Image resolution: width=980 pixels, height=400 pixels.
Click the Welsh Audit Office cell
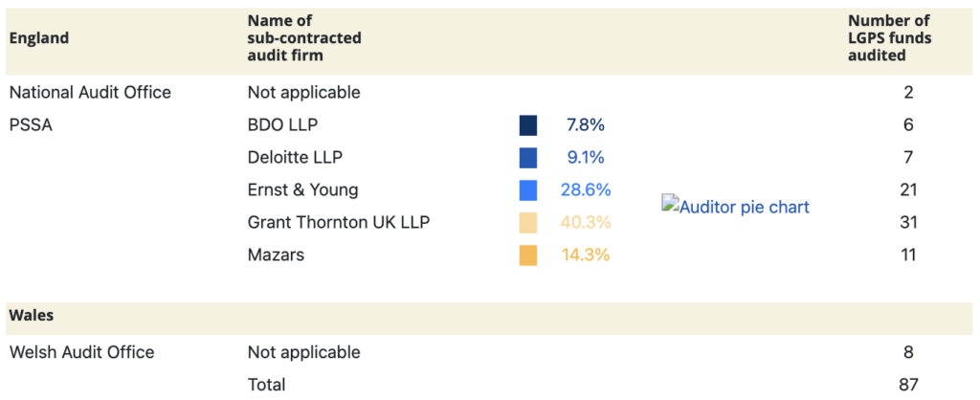tap(81, 352)
